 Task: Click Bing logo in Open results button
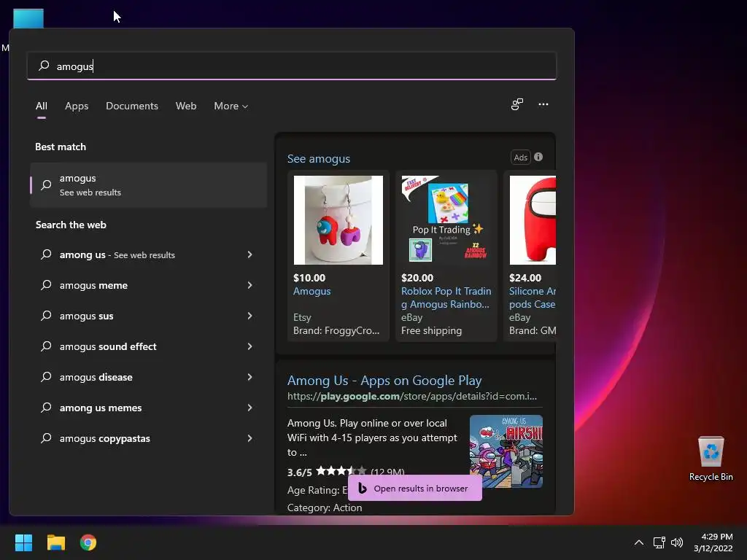click(x=362, y=488)
